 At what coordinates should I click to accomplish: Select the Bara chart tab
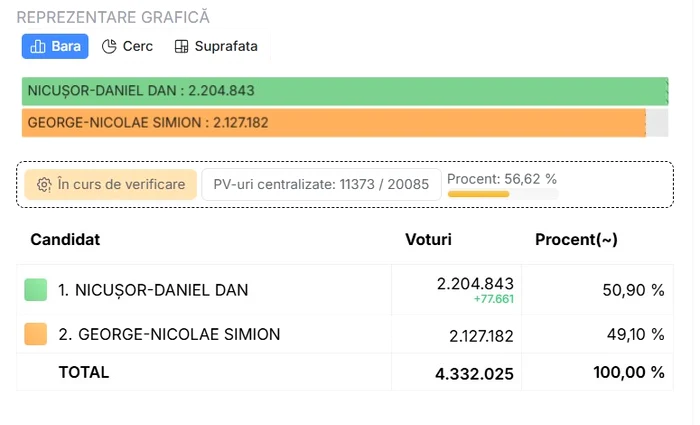55,46
